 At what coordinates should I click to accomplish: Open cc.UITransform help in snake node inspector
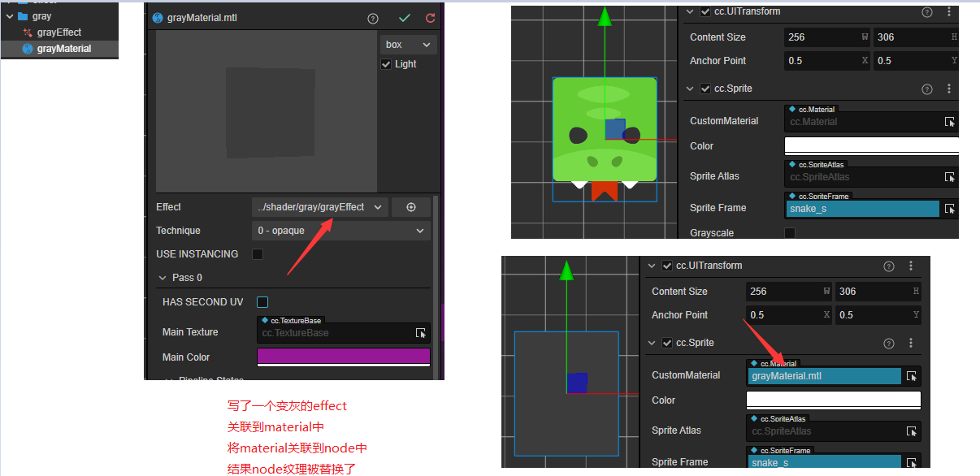point(927,12)
